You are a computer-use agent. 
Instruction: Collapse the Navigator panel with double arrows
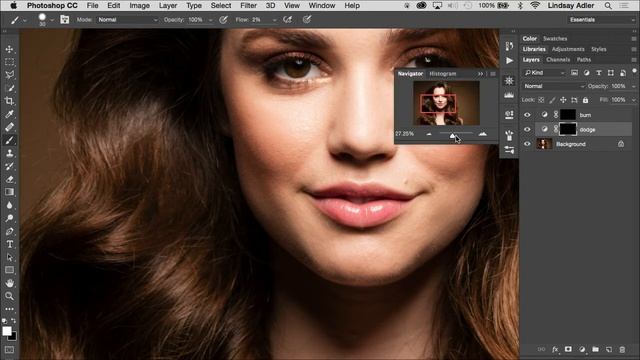coord(480,74)
